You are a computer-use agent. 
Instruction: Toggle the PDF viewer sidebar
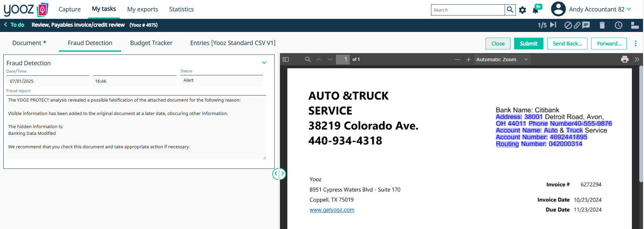[286, 60]
